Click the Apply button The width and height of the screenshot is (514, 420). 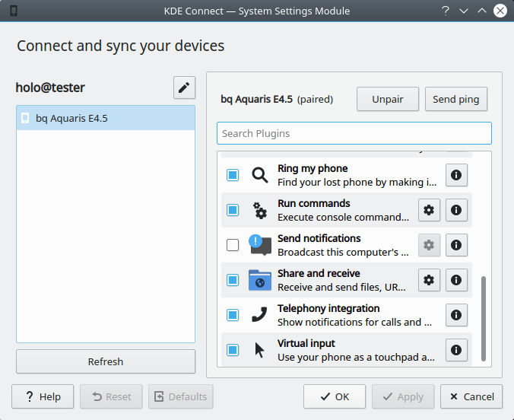(403, 396)
